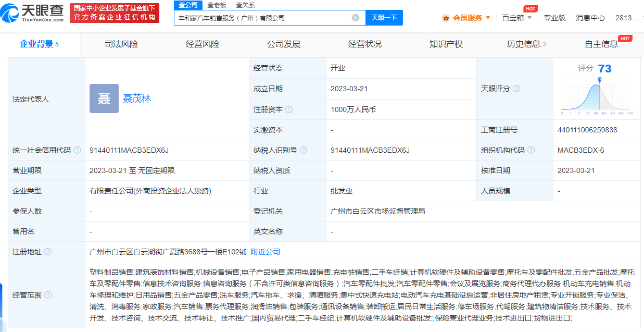This screenshot has height=332, width=644.
Task: Click the crown icon beside 会员服务
Action: 445,17
